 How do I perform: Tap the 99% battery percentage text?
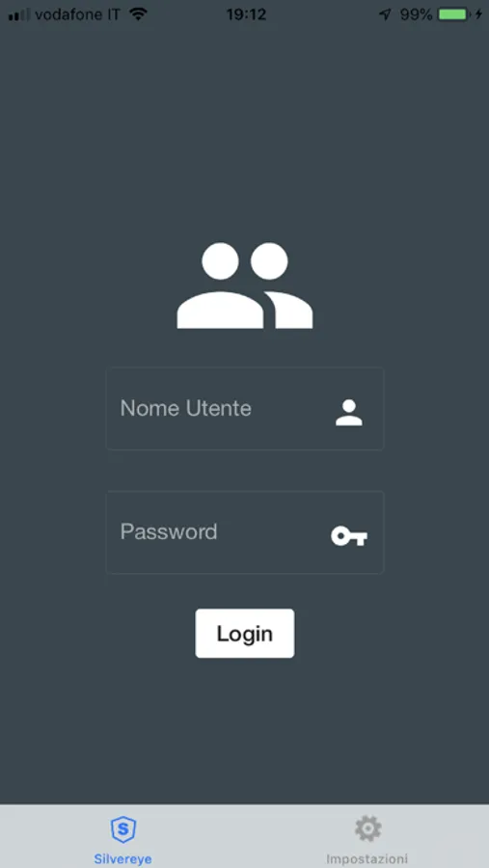point(416,14)
